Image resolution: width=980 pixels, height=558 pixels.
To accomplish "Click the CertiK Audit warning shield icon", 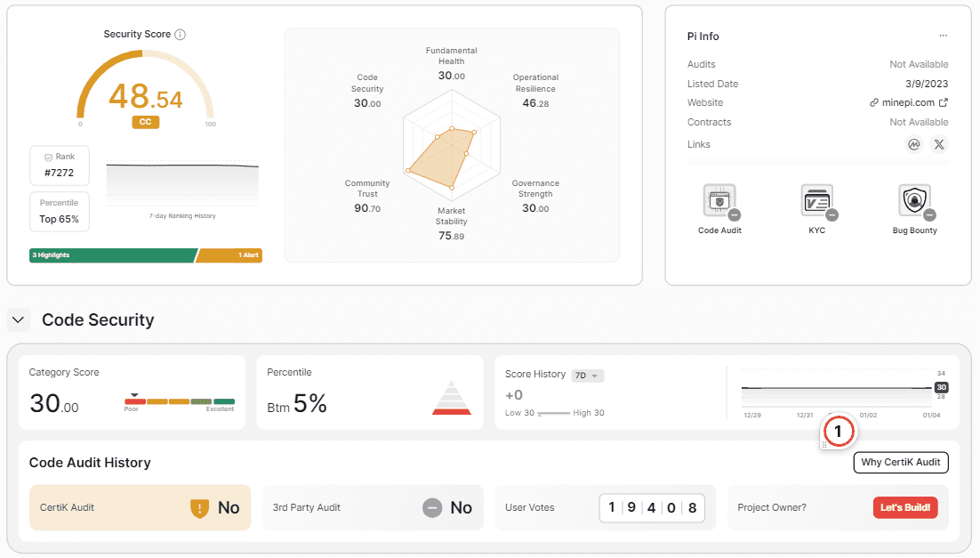I will pos(200,508).
